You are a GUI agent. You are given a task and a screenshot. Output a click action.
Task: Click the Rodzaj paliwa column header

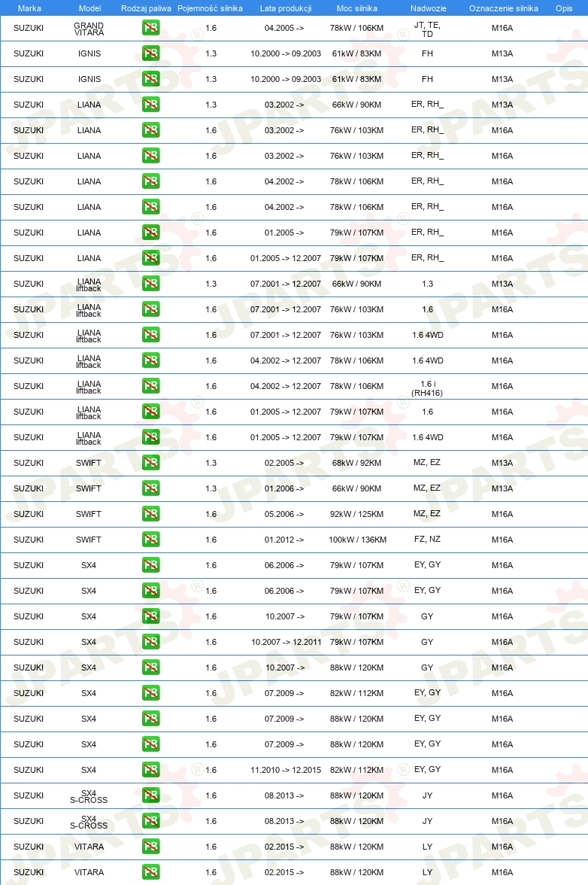[146, 8]
